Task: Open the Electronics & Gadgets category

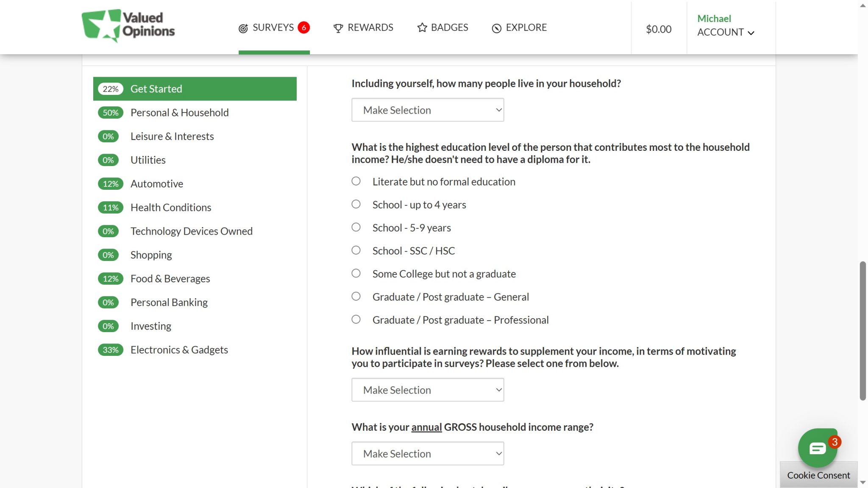Action: (179, 349)
